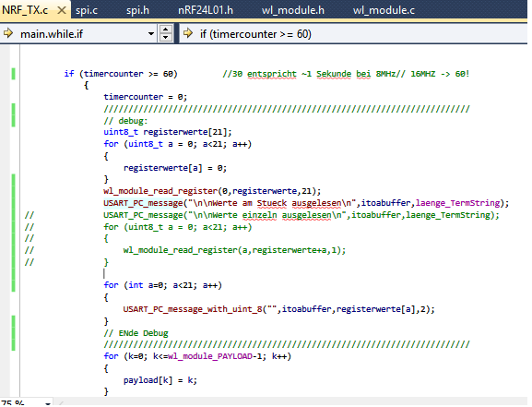The height and width of the screenshot is (407, 532).
Task: Open main.while.if scope dropdown
Action: 151,33
